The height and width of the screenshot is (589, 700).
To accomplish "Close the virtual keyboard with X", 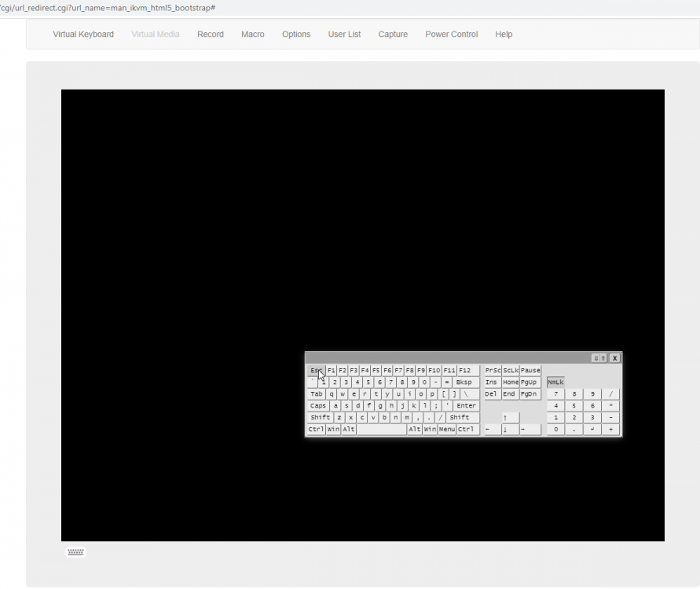I will click(614, 358).
